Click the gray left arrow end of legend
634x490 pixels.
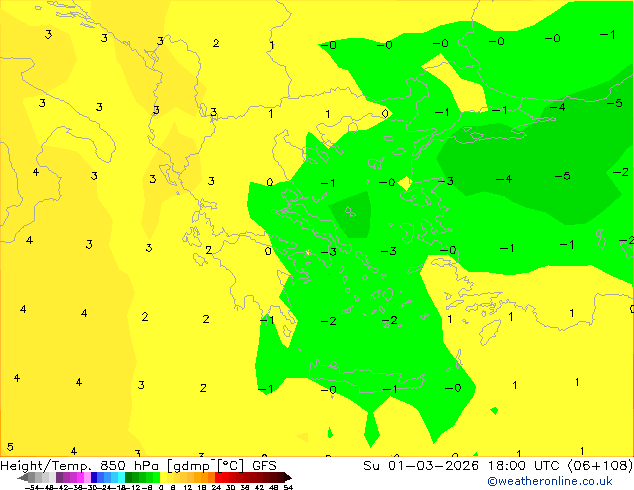coord(23,477)
